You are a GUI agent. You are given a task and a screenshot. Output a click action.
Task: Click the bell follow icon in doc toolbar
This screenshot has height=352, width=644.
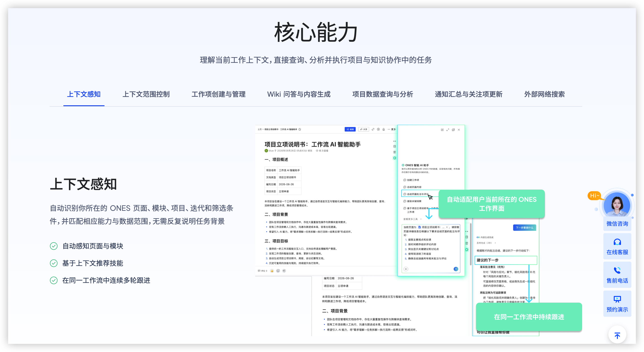click(x=384, y=129)
